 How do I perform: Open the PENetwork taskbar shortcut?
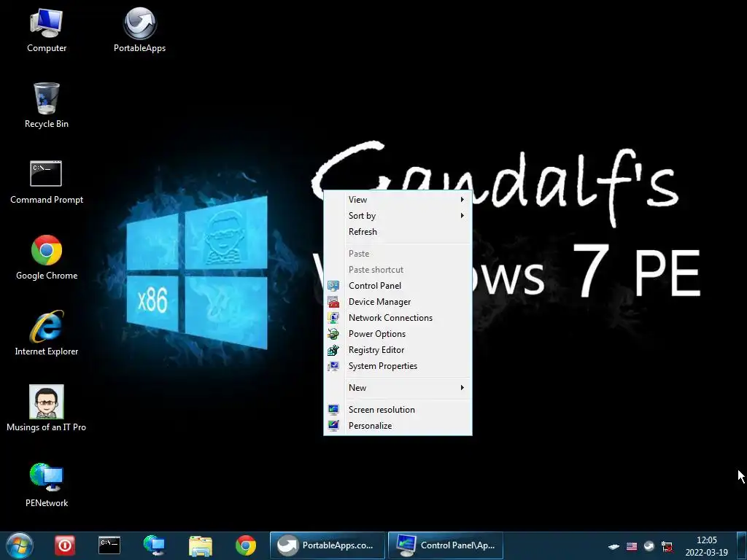(x=154, y=545)
